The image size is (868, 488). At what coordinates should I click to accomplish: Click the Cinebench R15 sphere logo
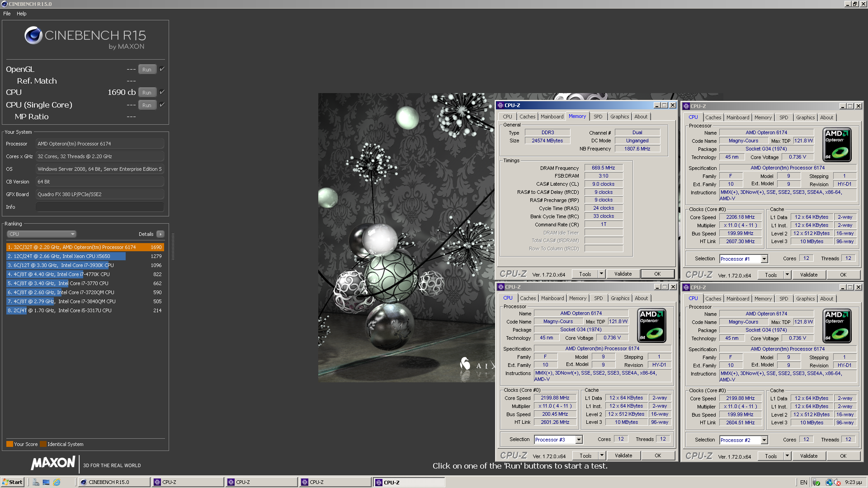pos(33,35)
